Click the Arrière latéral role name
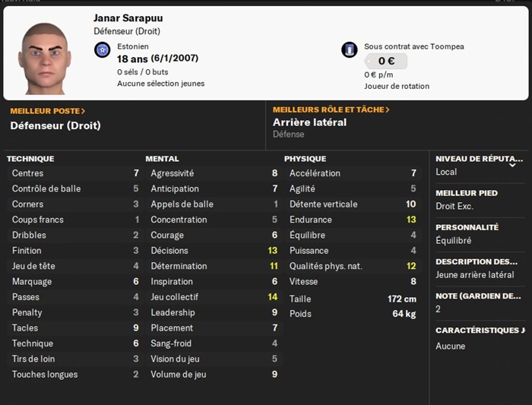This screenshot has width=532, height=405. click(309, 122)
